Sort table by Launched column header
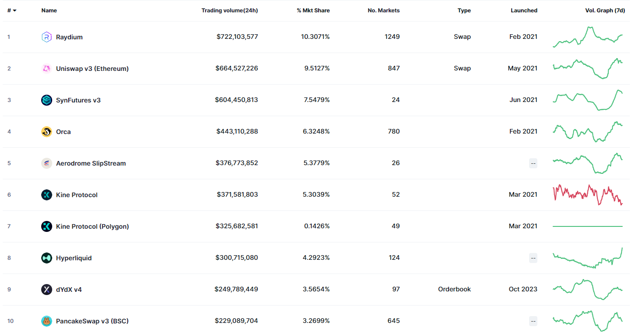This screenshot has width=644, height=333. click(524, 11)
